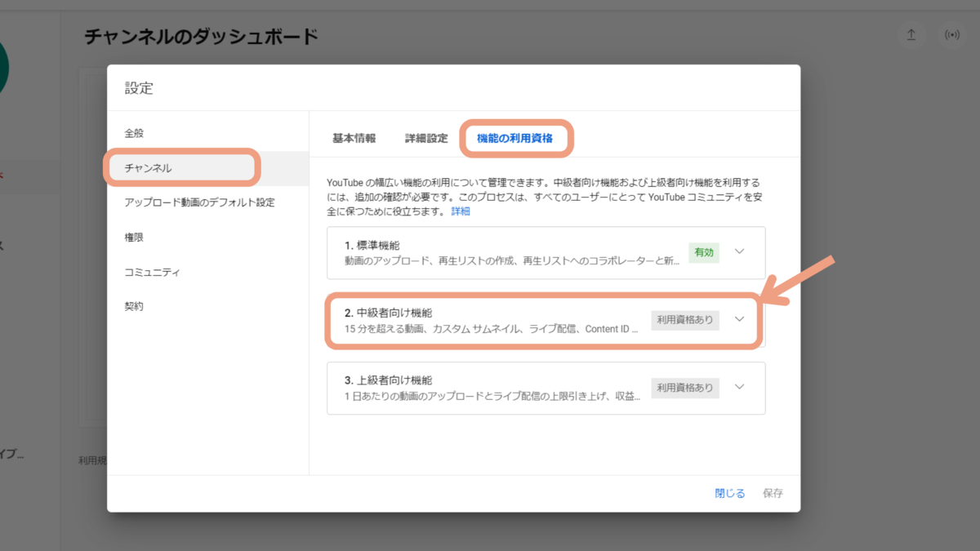This screenshot has width=980, height=551.
Task: Click the 有効 status badge
Action: pos(704,252)
